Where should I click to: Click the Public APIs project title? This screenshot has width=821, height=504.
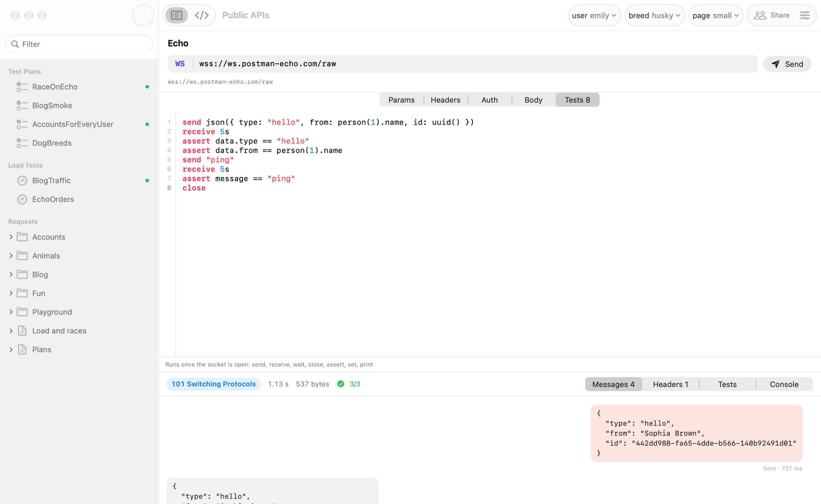pos(246,15)
